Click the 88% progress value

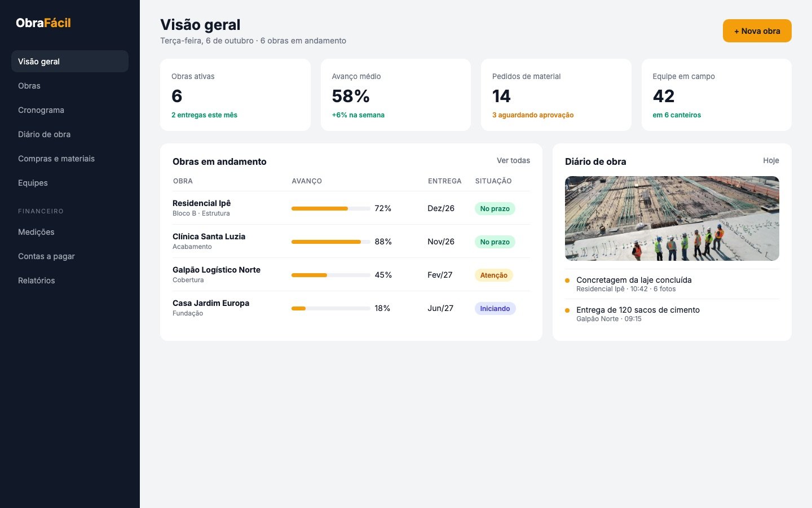[x=383, y=242]
